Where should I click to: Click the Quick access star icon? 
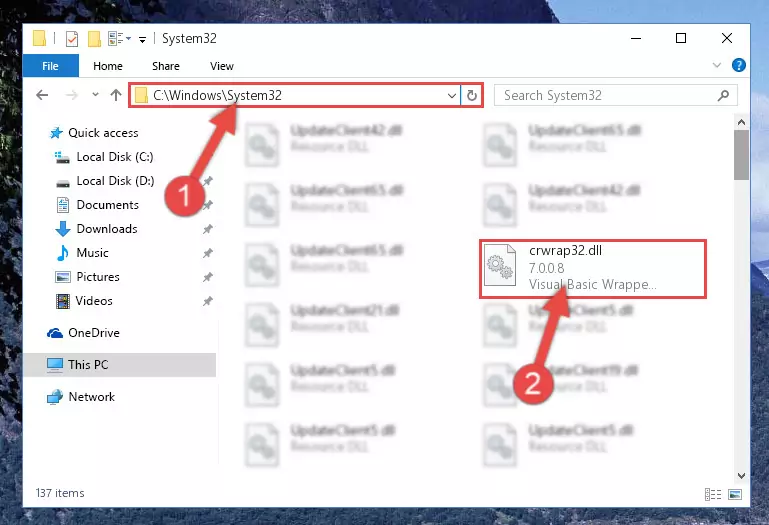(56, 133)
